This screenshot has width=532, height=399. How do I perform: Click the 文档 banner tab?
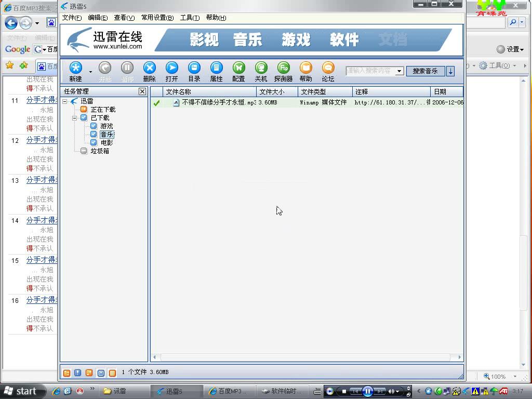[393, 39]
